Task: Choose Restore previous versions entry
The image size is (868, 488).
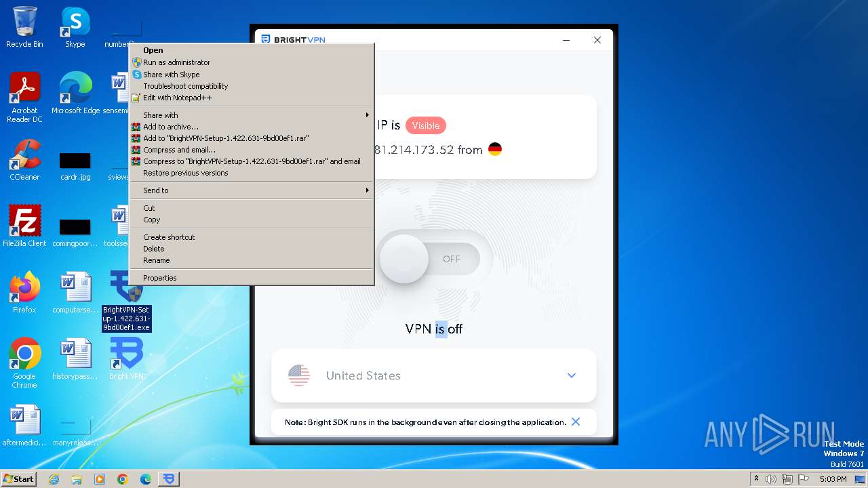Action: (x=252, y=173)
